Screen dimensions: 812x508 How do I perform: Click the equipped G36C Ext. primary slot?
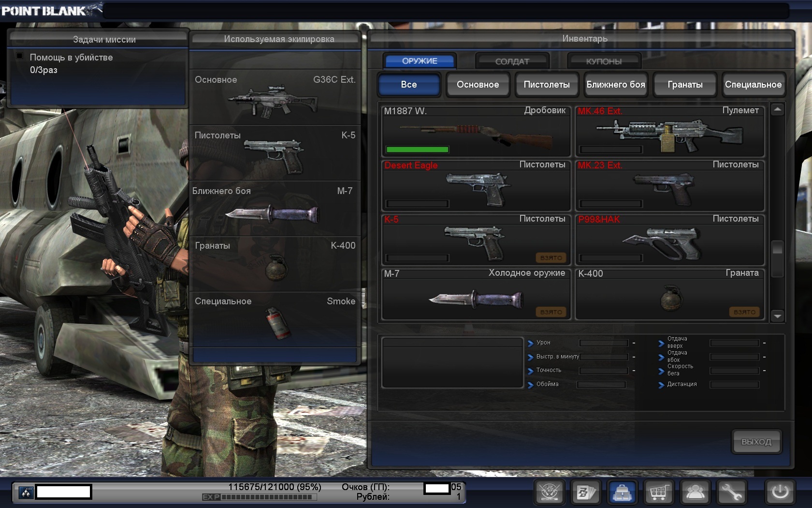275,98
